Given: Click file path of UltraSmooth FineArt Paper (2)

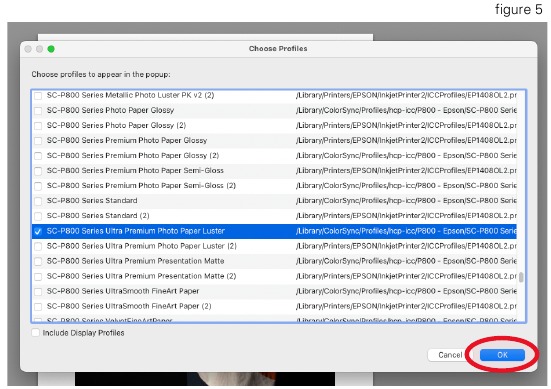Looking at the screenshot, I should 406,306.
